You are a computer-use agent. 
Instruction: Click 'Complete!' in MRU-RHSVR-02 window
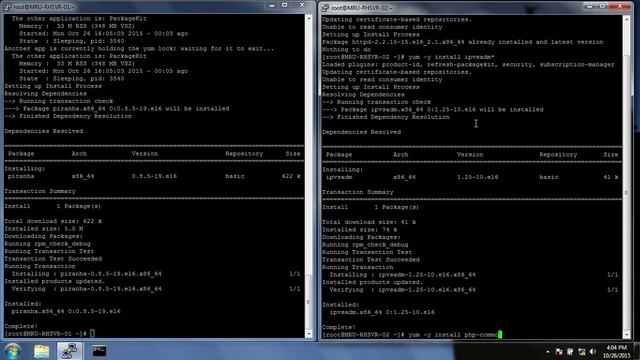coord(339,327)
